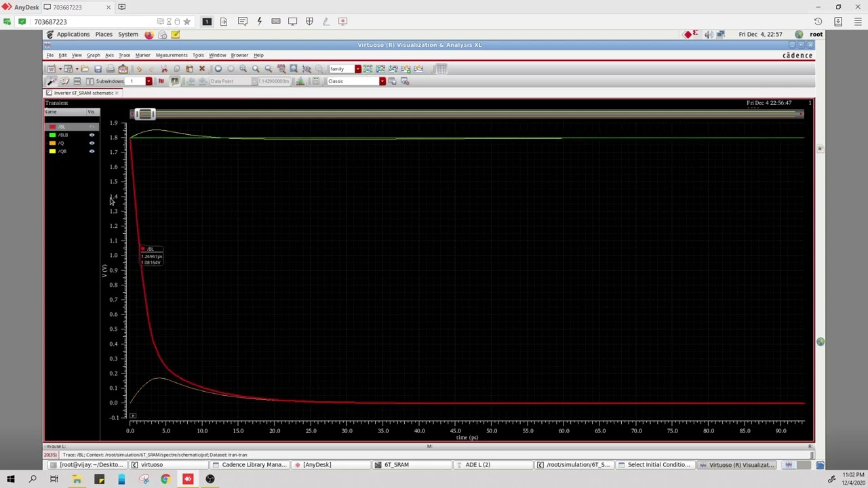
Task: Open Firefox from the GNOME top panel
Action: pyautogui.click(x=149, y=35)
